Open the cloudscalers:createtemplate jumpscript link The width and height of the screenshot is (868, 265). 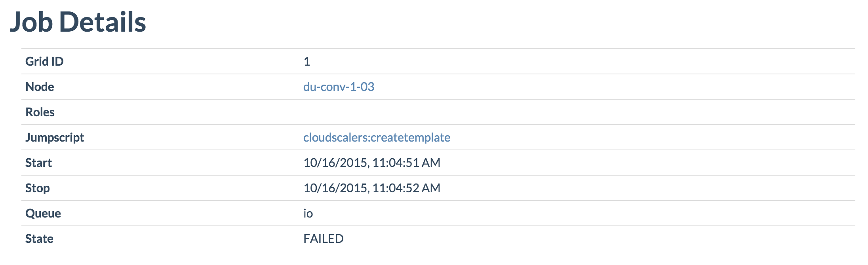pos(377,137)
